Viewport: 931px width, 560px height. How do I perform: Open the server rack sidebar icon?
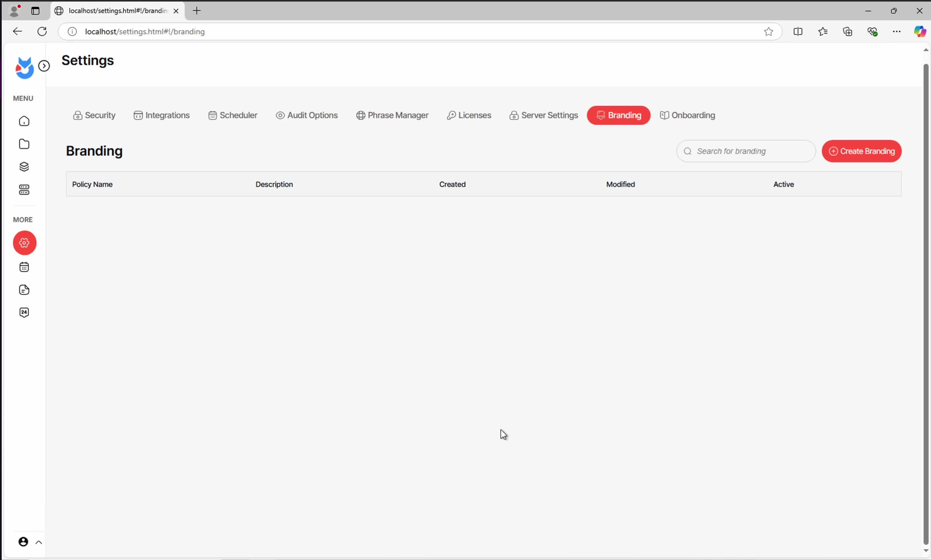(x=24, y=190)
